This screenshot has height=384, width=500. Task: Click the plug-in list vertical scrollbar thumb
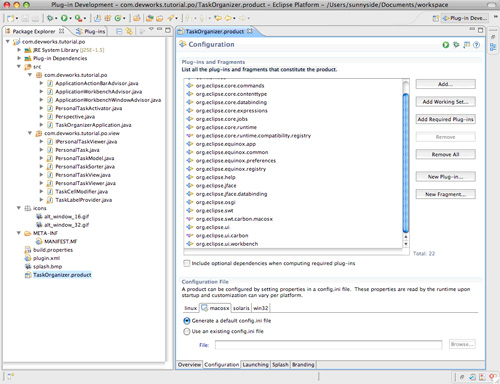(406, 163)
